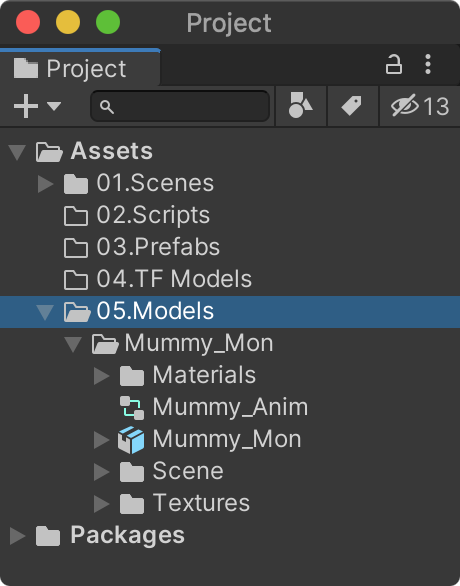Image resolution: width=460 pixels, height=586 pixels.
Task: Select the Mummy_Anim animator controller icon
Action: 132,408
